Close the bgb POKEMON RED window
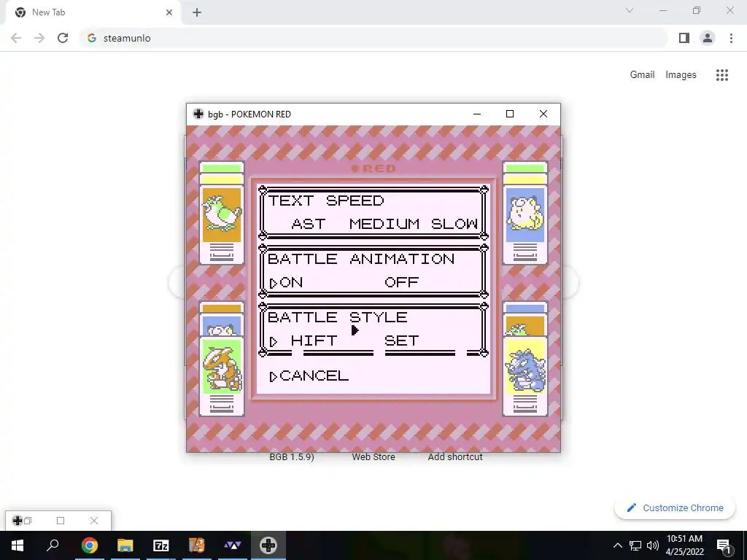Screen dimensions: 747x560 coord(543,114)
